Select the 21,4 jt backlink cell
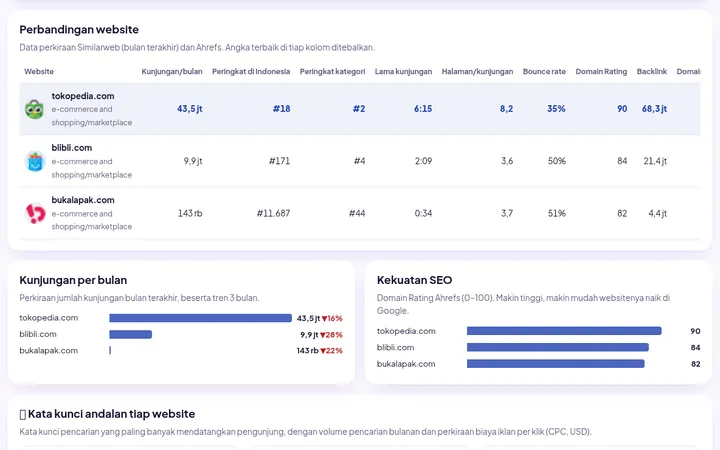Image resolution: width=720 pixels, height=450 pixels. click(x=655, y=161)
